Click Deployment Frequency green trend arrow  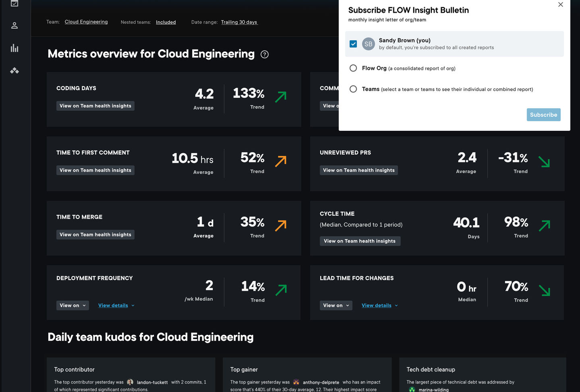pyautogui.click(x=281, y=290)
